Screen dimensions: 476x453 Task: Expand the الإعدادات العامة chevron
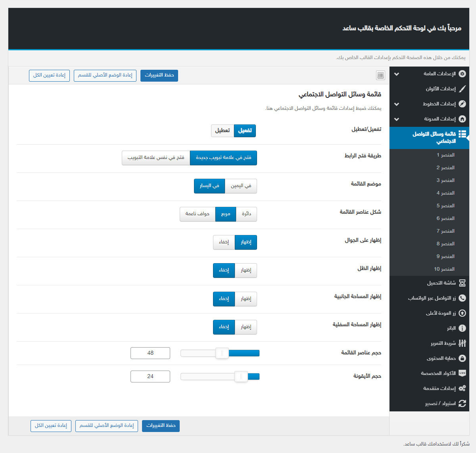pos(397,74)
